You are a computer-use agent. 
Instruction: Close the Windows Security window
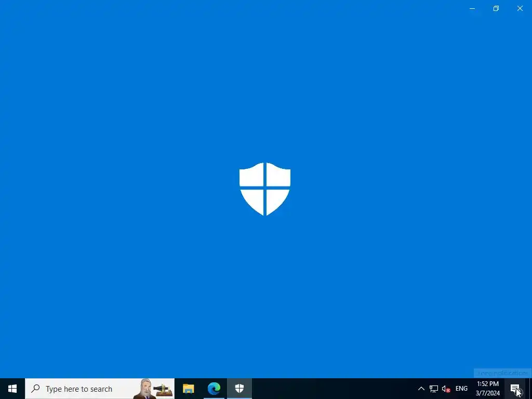point(520,8)
